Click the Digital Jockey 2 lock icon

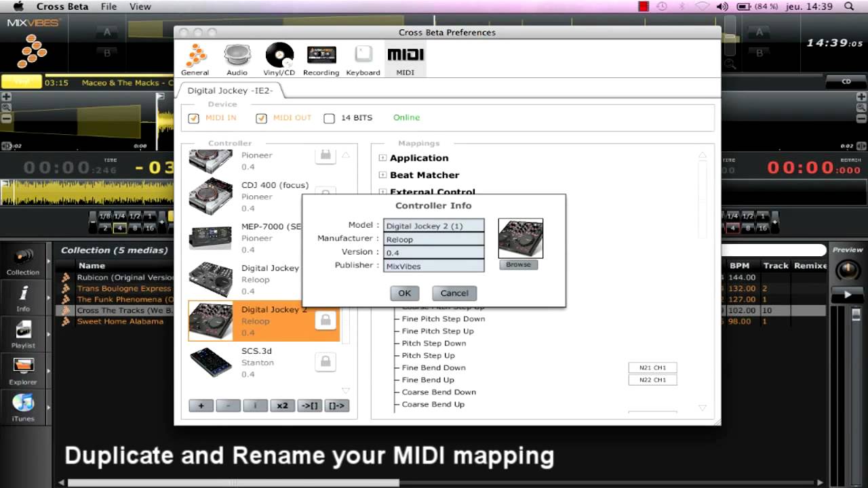click(325, 321)
